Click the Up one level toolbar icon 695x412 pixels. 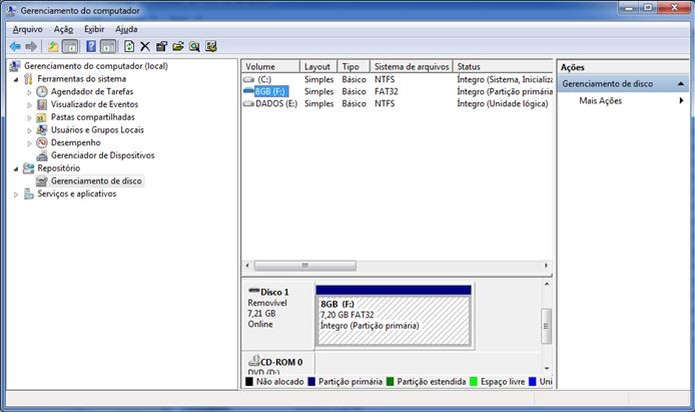(53, 46)
